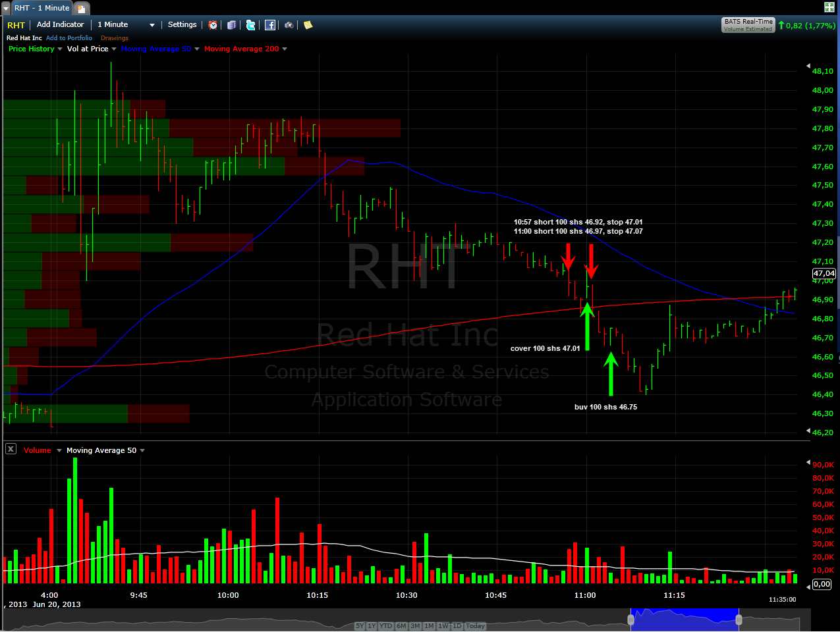Image resolution: width=840 pixels, height=632 pixels.
Task: Click the red Volume label
Action: point(38,450)
